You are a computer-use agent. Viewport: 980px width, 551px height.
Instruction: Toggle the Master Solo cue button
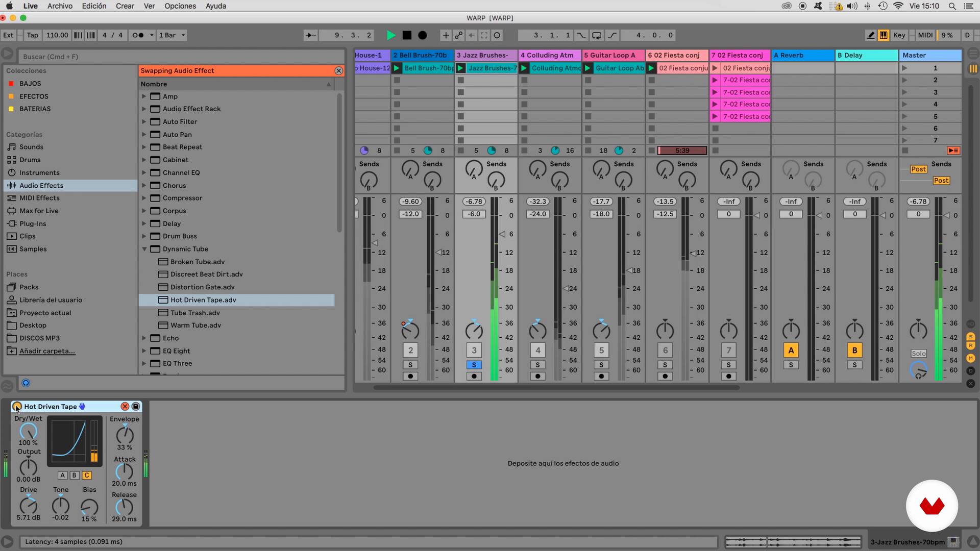coord(918,354)
